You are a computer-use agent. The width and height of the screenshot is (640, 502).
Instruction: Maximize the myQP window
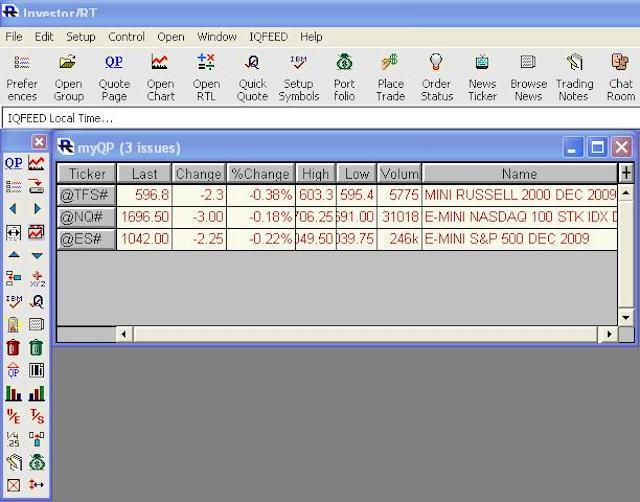pyautogui.click(x=597, y=147)
